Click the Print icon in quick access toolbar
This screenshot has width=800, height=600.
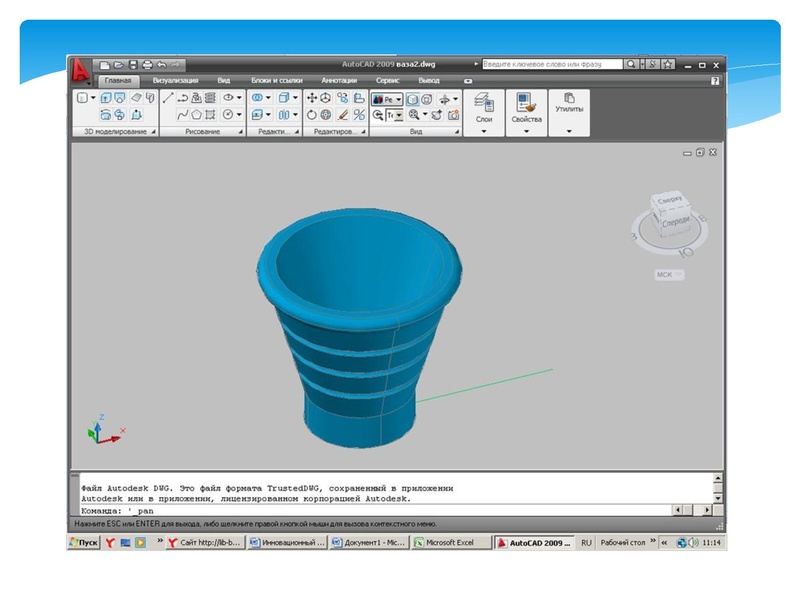pyautogui.click(x=147, y=64)
